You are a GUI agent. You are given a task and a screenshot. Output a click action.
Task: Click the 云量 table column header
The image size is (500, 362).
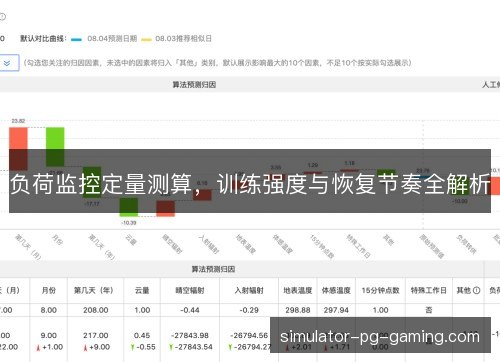(142, 290)
